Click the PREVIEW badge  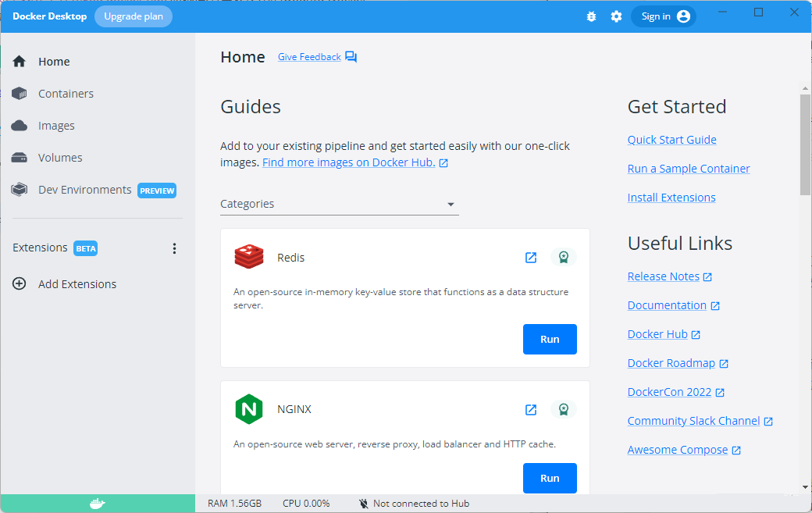pyautogui.click(x=157, y=191)
